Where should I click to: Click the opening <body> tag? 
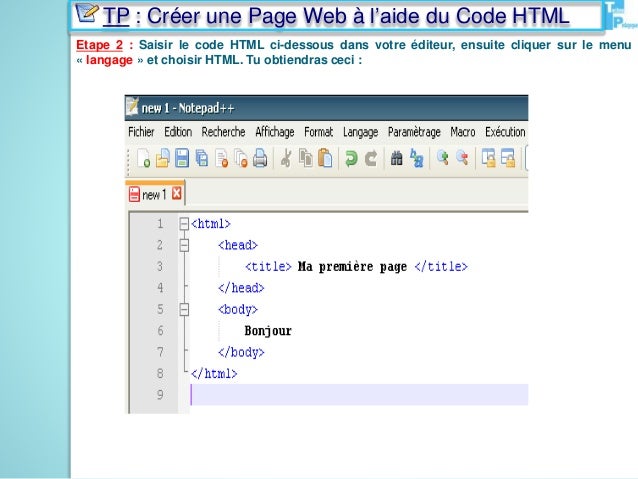pyautogui.click(x=238, y=309)
